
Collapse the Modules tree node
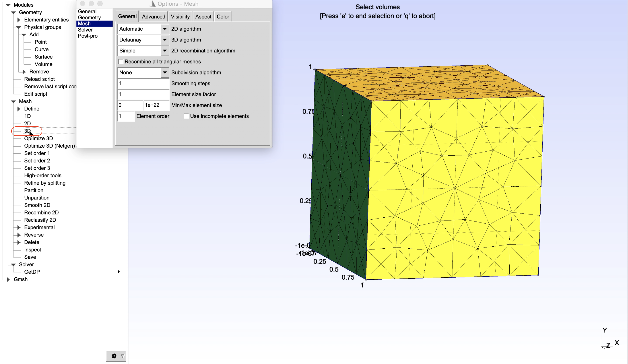coord(8,5)
